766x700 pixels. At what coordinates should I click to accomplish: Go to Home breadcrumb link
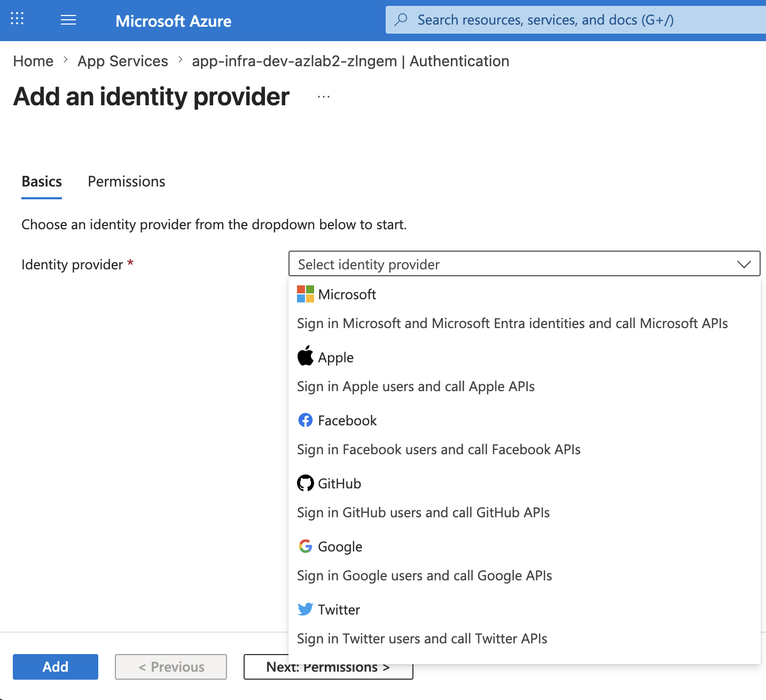(x=33, y=61)
